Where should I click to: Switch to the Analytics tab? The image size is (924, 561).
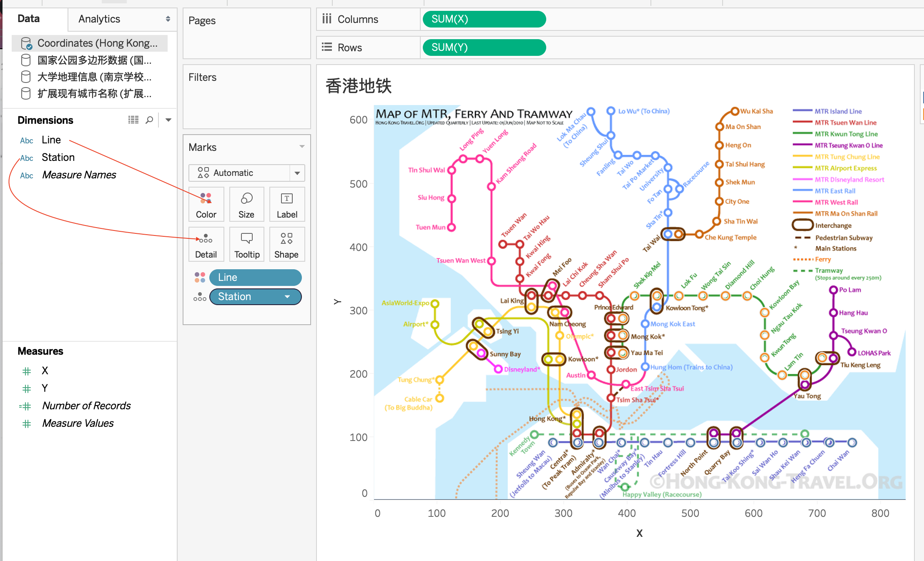point(99,19)
